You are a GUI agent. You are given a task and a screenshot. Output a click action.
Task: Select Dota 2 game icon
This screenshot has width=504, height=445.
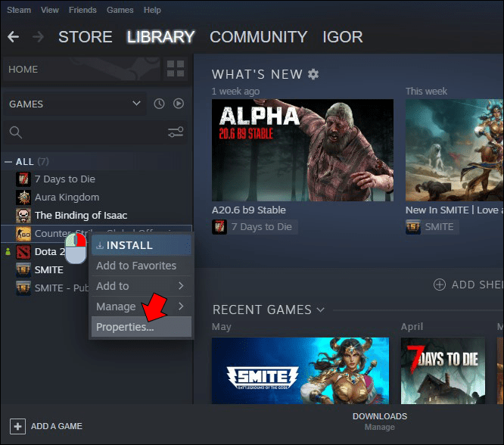pyautogui.click(x=23, y=252)
